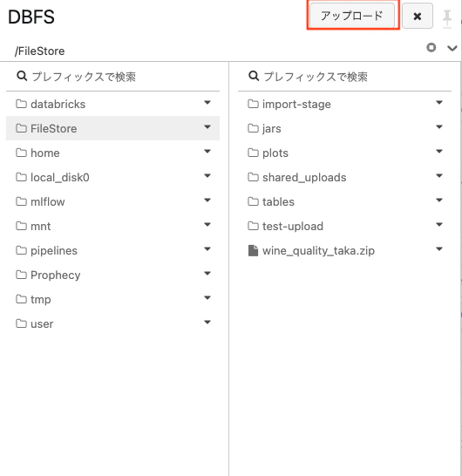Open dropdown arrow for home folder
462x476 pixels.
tap(207, 152)
